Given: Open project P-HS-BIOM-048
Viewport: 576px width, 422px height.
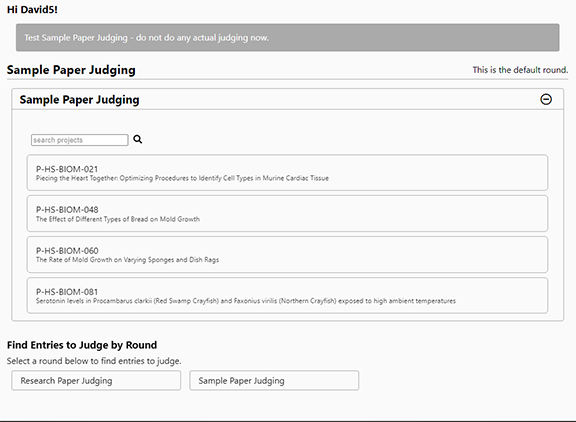Looking at the screenshot, I should tap(287, 213).
